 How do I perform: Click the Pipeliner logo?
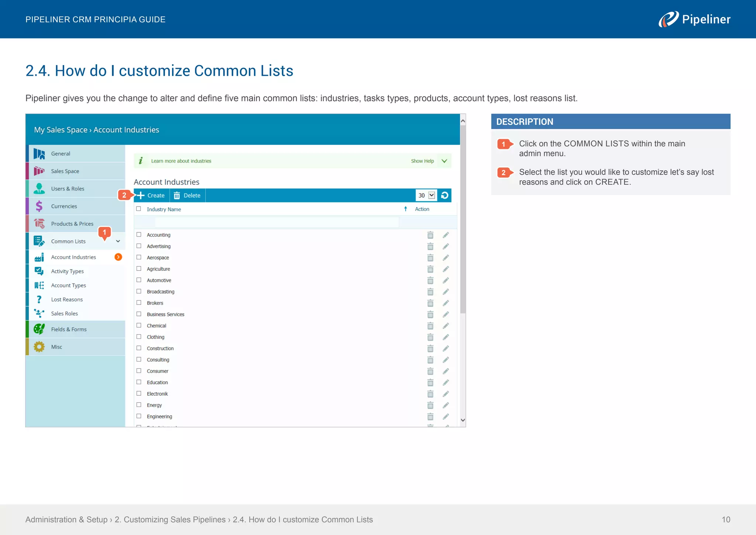click(x=694, y=19)
